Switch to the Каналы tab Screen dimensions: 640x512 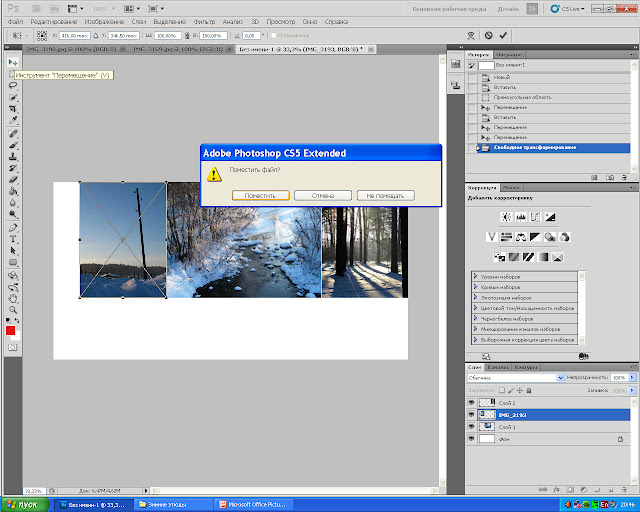(x=498, y=367)
